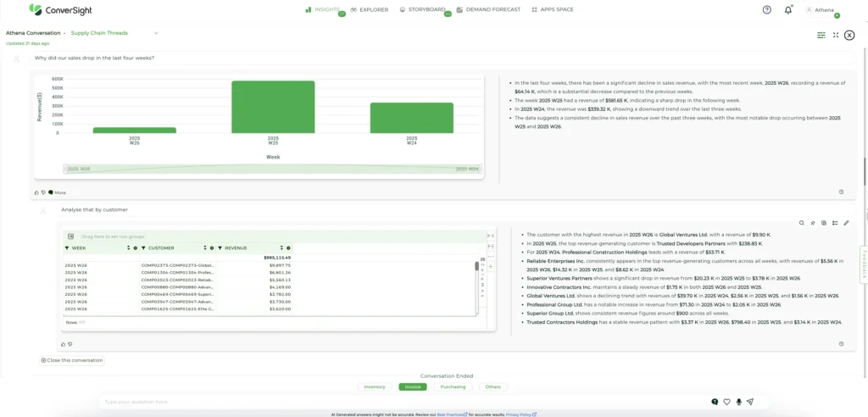Send the question with paper plane icon
Screen dimensions: 868x417
coord(750,402)
